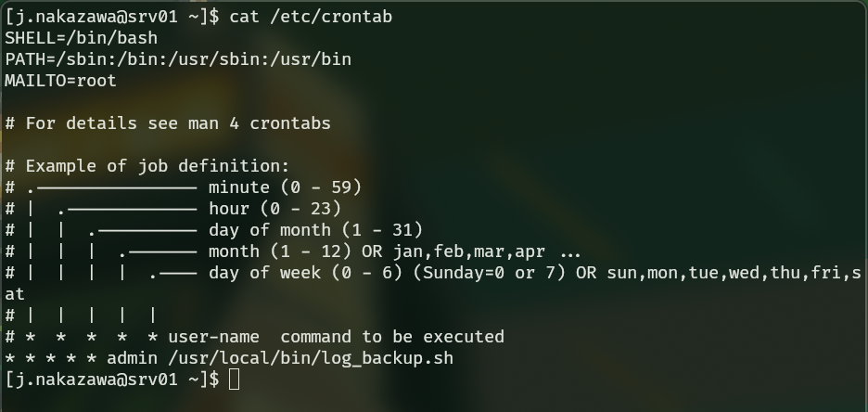Click the MAILTO=root line

click(61, 81)
